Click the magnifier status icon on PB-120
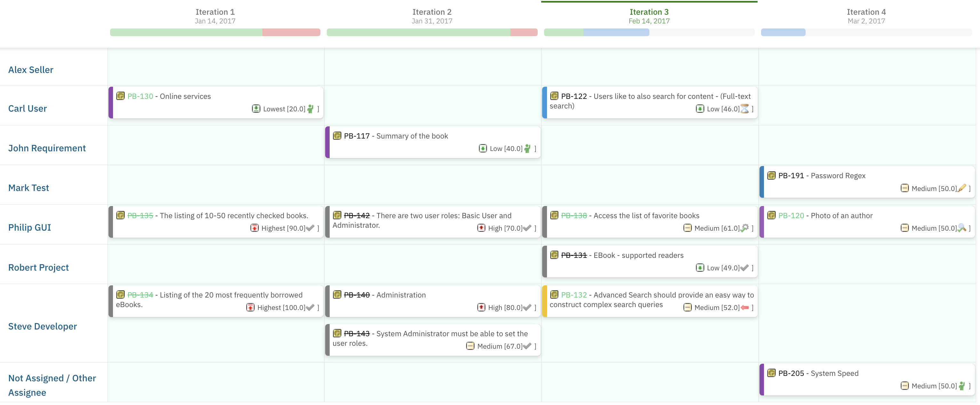 coord(961,228)
